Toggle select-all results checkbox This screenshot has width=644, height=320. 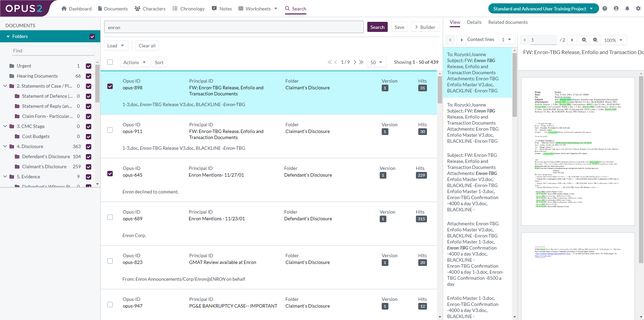click(110, 62)
